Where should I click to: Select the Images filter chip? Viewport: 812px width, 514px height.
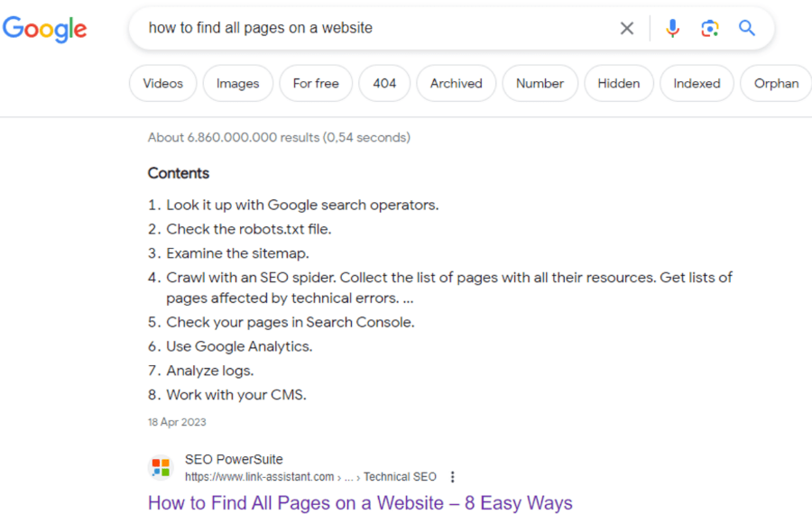pos(237,84)
